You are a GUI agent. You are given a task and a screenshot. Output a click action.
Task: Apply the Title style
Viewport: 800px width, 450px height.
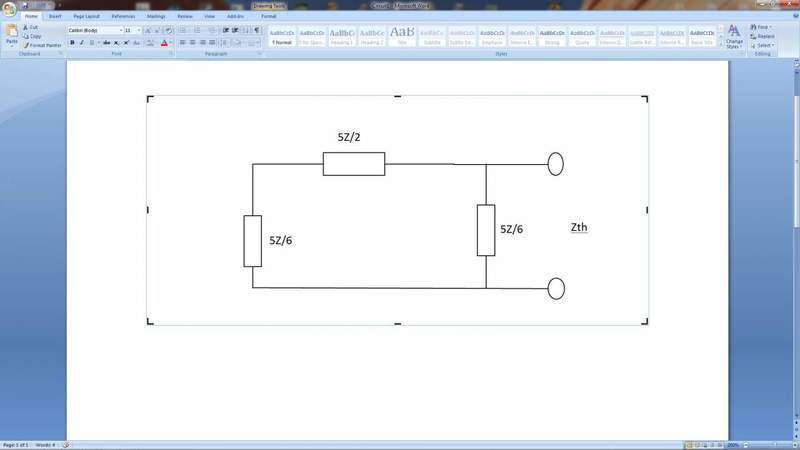pos(402,36)
